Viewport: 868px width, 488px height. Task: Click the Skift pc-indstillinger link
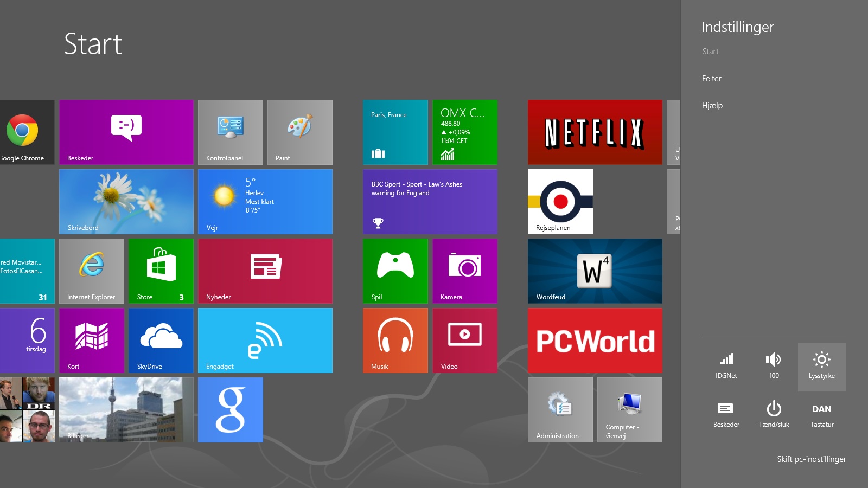pos(811,459)
